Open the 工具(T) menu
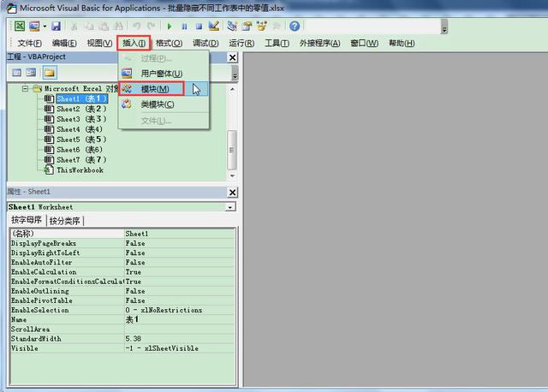Image resolution: width=548 pixels, height=392 pixels. (x=277, y=43)
